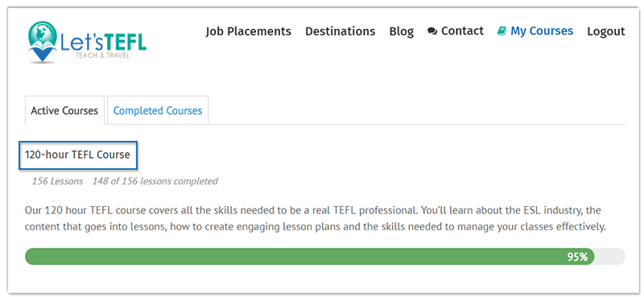Click the Let'sTEFL globe logo icon
This screenshot has width=644, height=297.
point(43,42)
